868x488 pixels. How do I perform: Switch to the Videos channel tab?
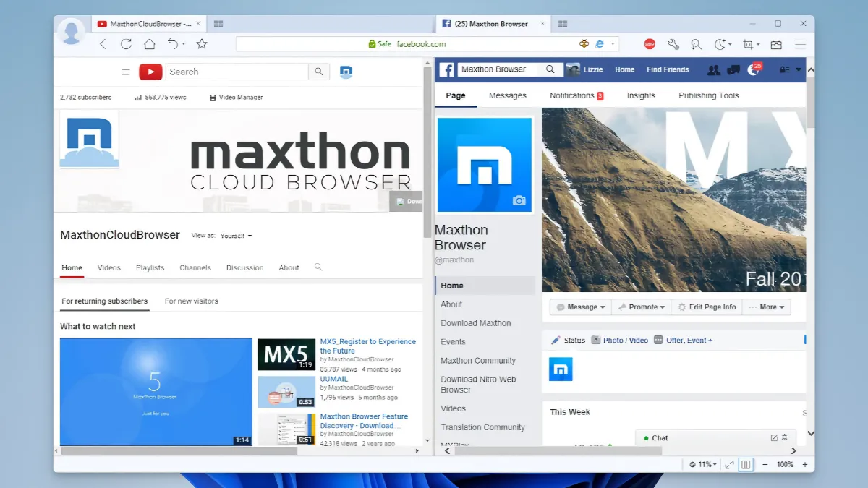pyautogui.click(x=109, y=267)
